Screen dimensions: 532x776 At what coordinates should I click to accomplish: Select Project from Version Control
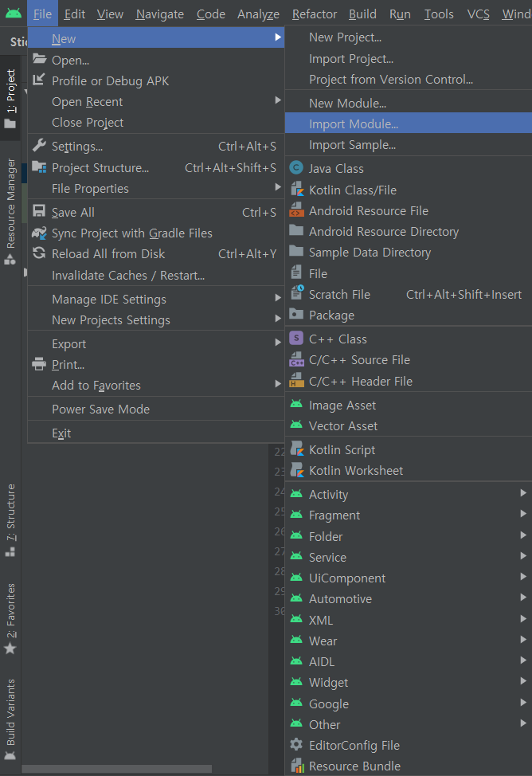click(409, 80)
